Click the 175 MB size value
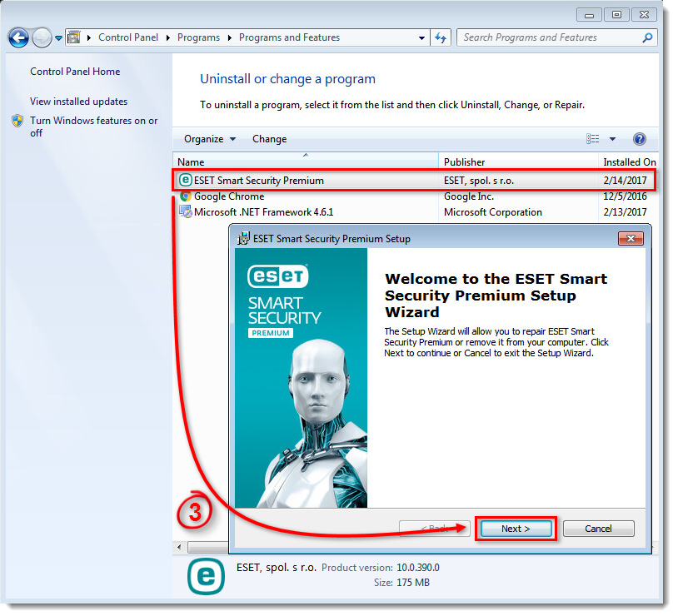This screenshot has width=673, height=616. coord(413,583)
